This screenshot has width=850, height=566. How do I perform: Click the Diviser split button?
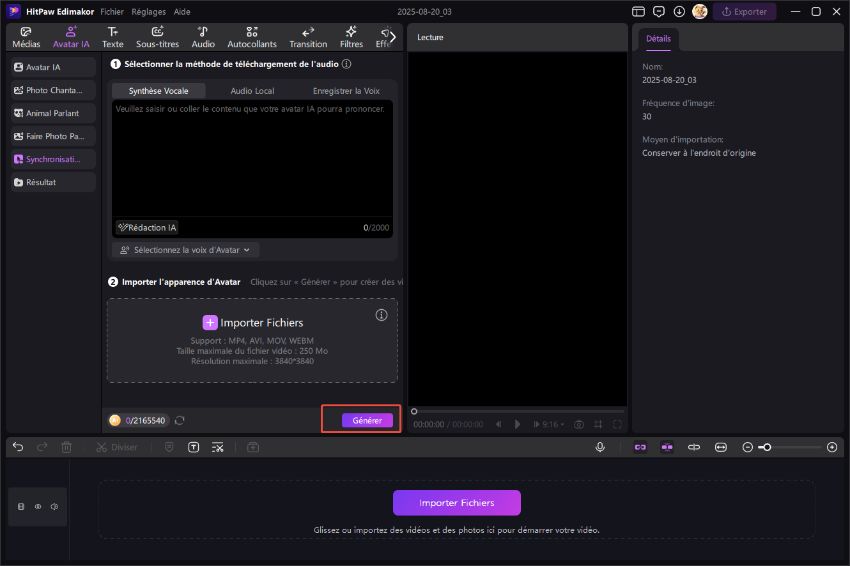(x=117, y=447)
